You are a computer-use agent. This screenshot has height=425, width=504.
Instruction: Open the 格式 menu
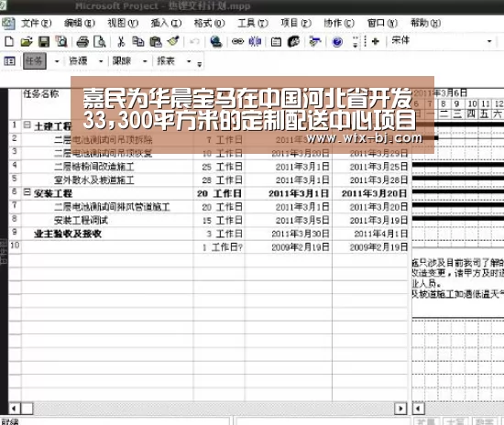[x=209, y=23]
